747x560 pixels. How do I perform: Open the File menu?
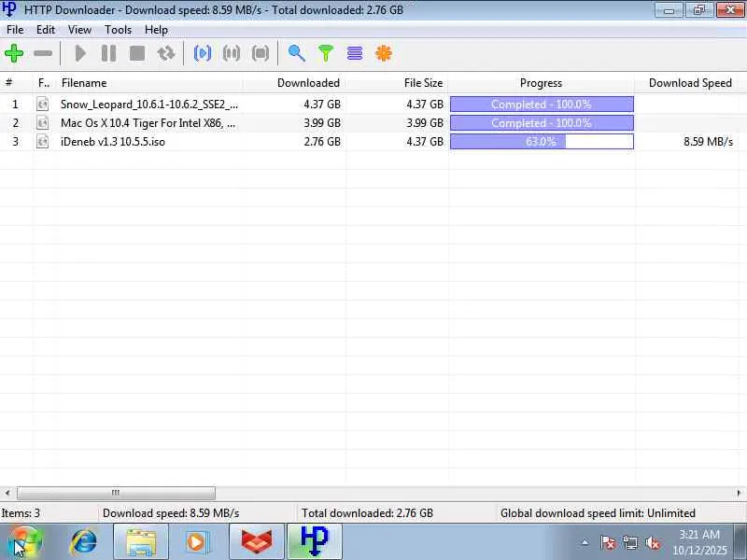pos(15,30)
